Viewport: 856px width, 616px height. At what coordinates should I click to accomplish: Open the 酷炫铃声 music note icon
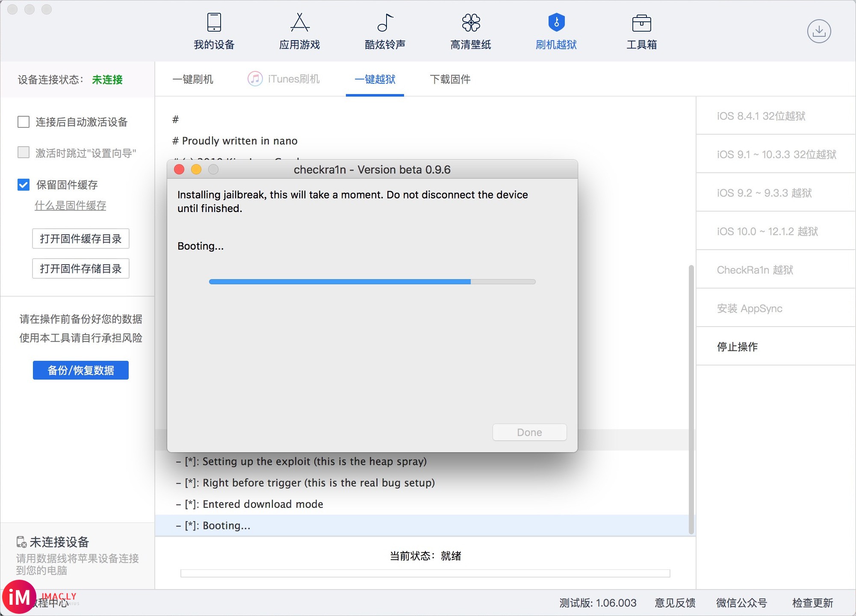point(385,22)
